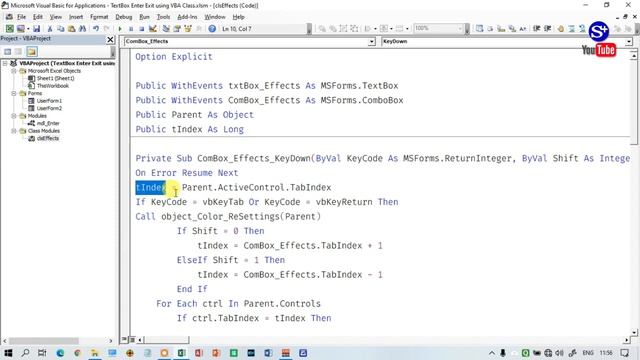Stop execution with the Reset icon
Image resolution: width=640 pixels, height=360 pixels.
click(x=142, y=29)
